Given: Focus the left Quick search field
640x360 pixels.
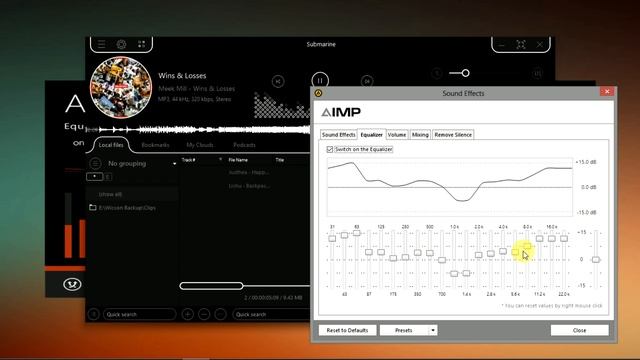Looking at the screenshot, I should click(140, 314).
